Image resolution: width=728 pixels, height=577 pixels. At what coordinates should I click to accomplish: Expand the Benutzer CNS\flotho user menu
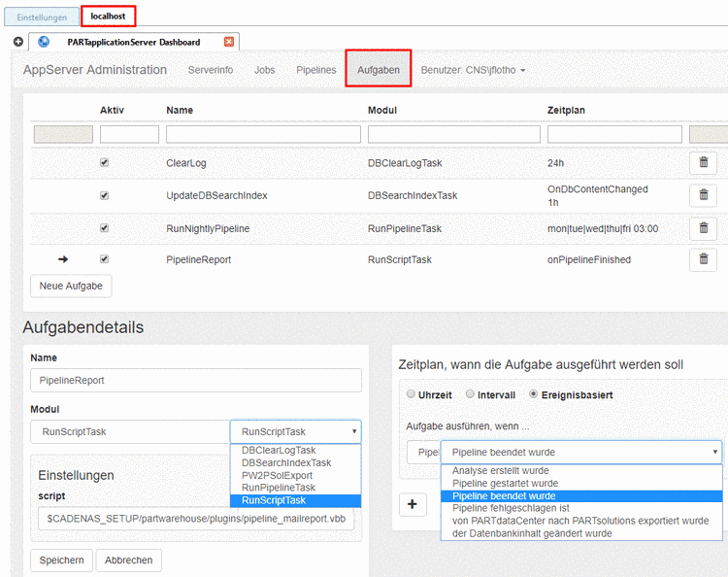(474, 70)
